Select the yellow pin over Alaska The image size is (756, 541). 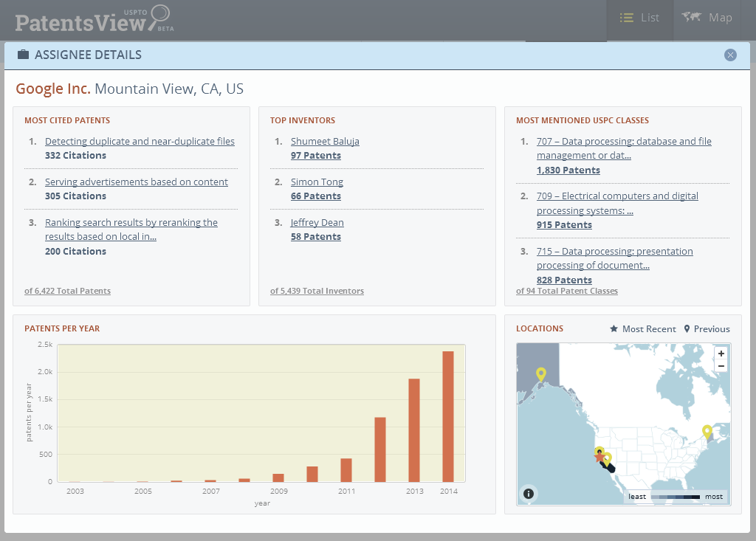pyautogui.click(x=541, y=375)
